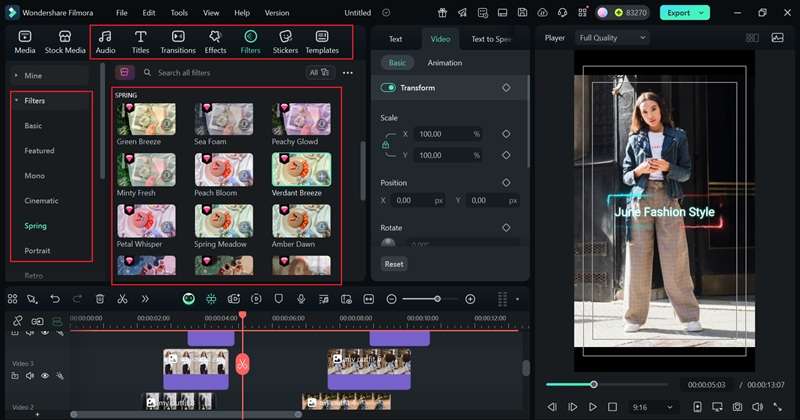800x420 pixels.
Task: Open the Edit menu
Action: point(148,13)
